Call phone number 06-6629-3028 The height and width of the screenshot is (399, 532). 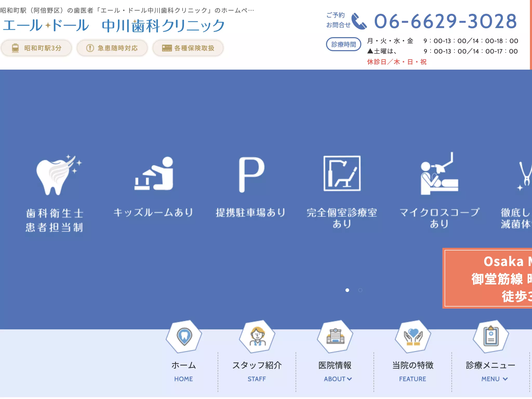(x=445, y=21)
